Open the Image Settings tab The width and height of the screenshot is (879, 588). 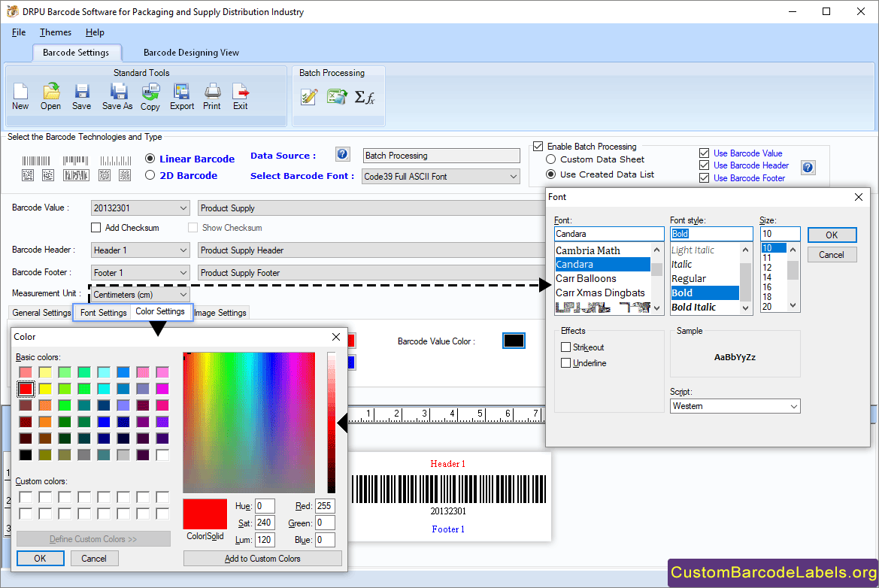click(x=220, y=313)
